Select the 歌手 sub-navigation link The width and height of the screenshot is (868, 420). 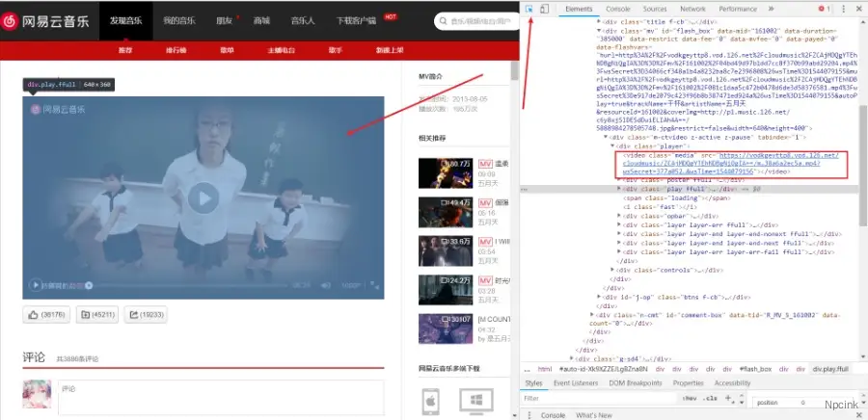[x=335, y=50]
